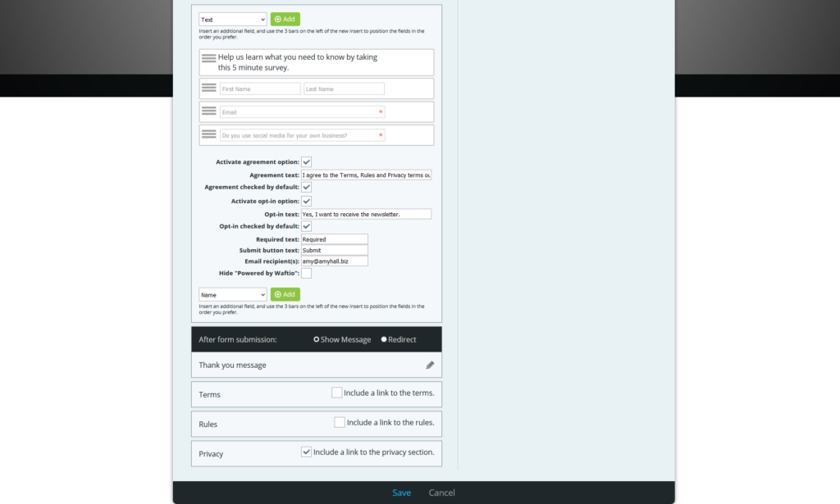Open the pencil editor for Thank you message
Image resolution: width=840 pixels, height=504 pixels.
(430, 365)
